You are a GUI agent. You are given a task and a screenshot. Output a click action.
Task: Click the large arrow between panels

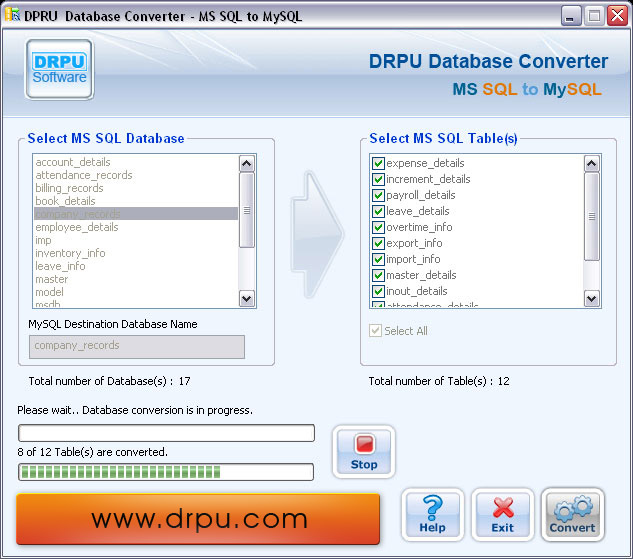317,234
